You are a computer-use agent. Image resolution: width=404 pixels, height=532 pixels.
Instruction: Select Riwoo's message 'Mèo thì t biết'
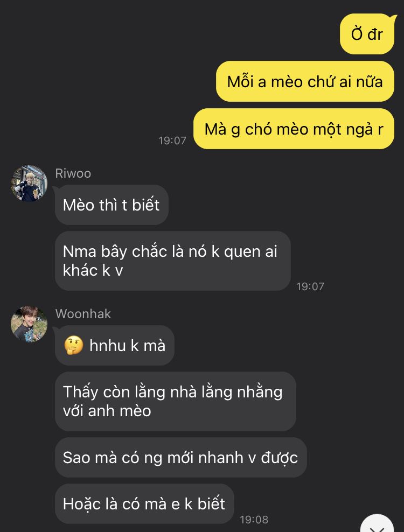tap(112, 205)
